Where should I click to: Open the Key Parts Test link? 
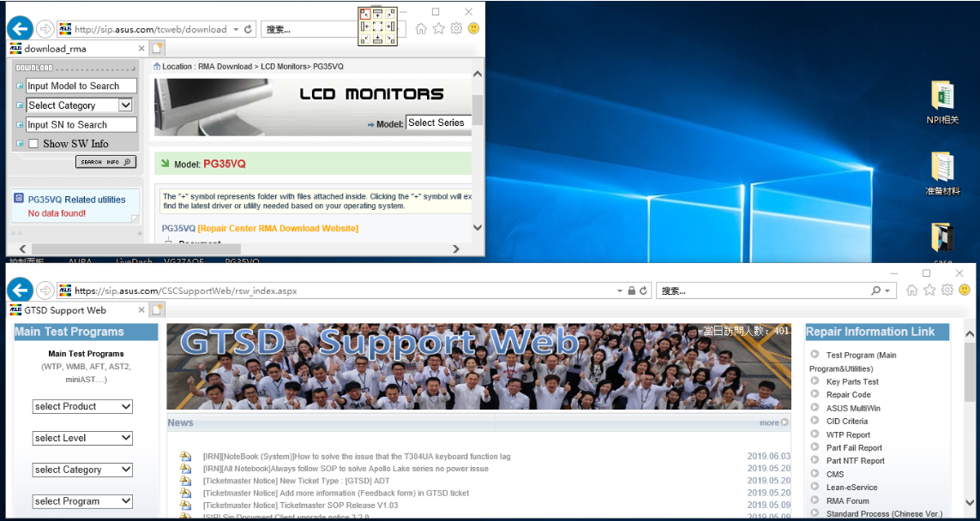click(x=852, y=381)
